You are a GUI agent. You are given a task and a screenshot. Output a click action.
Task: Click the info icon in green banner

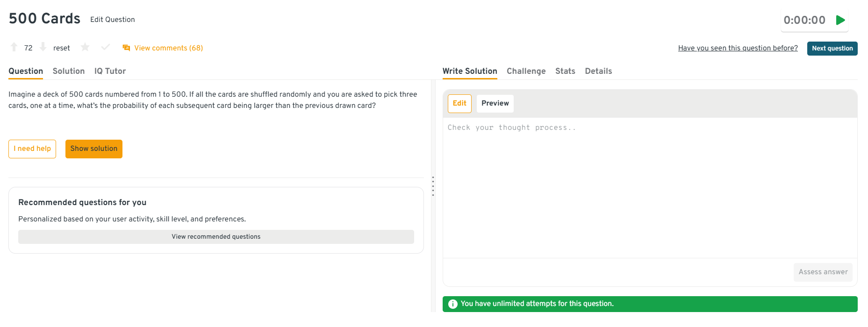coord(452,304)
